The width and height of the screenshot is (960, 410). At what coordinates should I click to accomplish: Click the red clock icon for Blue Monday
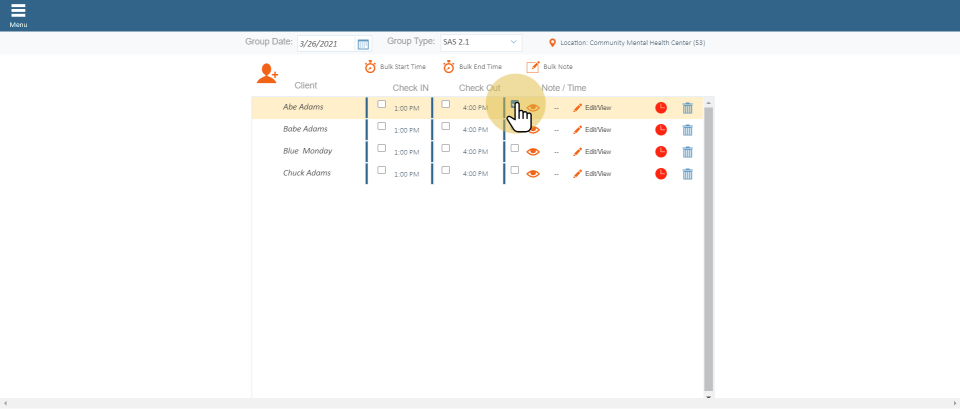click(661, 152)
